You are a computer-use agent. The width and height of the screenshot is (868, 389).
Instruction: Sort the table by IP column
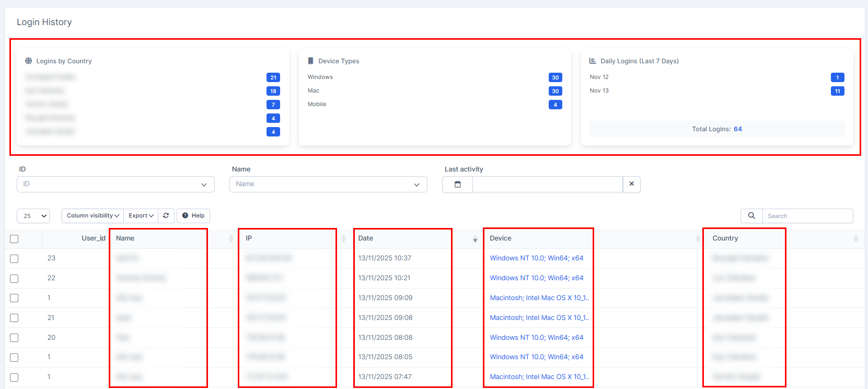pos(343,238)
